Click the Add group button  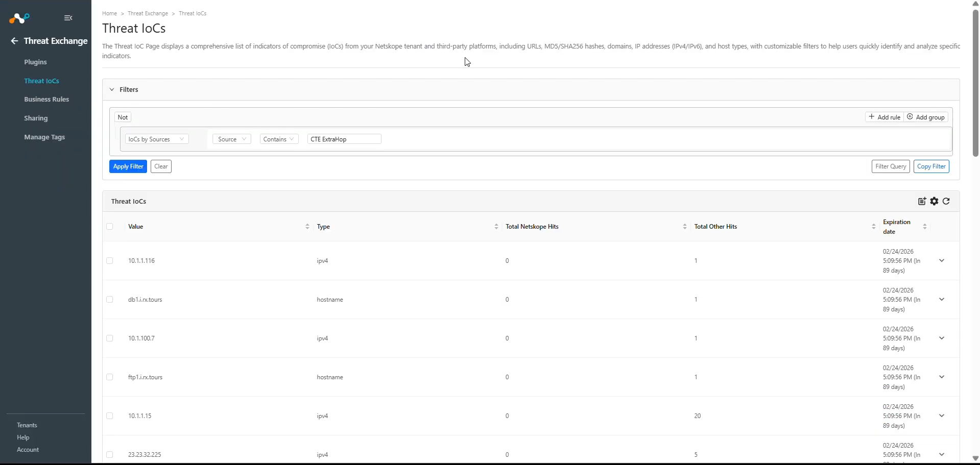click(926, 117)
